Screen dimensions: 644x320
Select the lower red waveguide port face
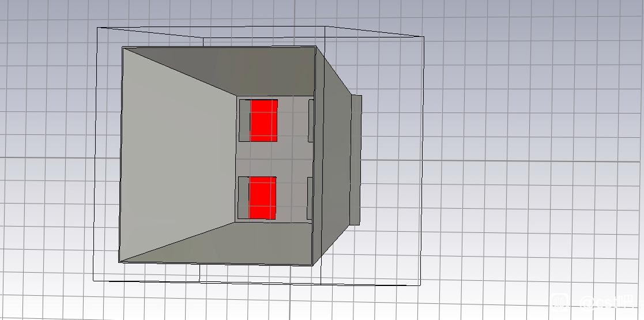coord(262,198)
